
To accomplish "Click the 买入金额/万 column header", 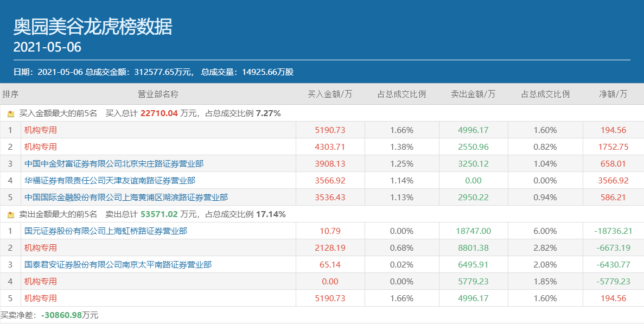I will click(330, 94).
